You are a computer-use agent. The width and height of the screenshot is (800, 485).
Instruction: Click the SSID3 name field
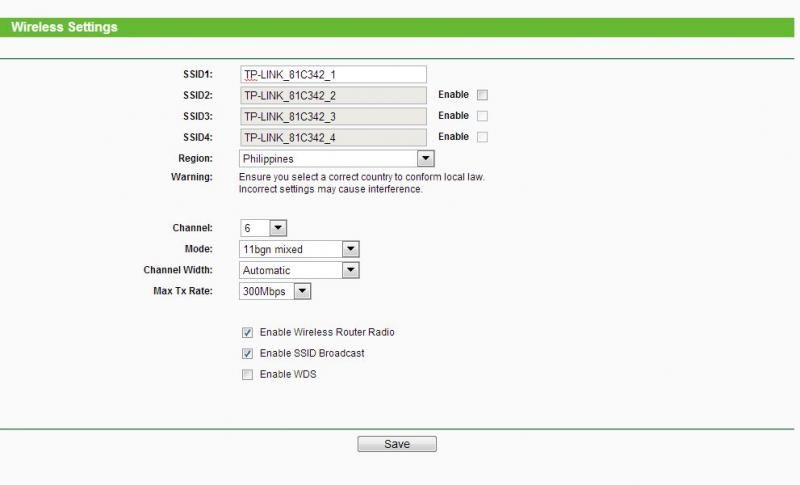(x=333, y=116)
